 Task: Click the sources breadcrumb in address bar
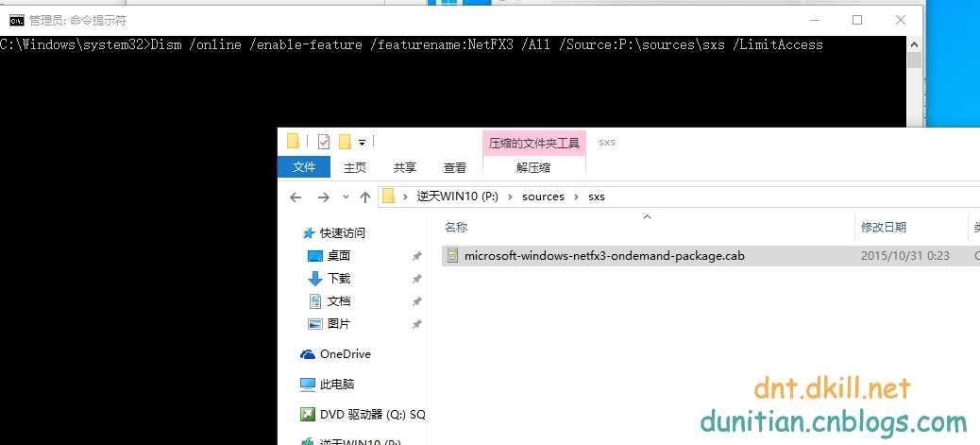coord(543,197)
